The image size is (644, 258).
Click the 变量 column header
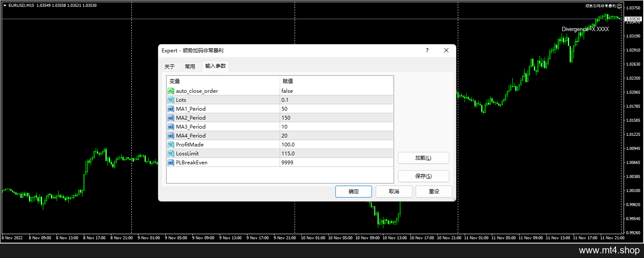(x=223, y=81)
